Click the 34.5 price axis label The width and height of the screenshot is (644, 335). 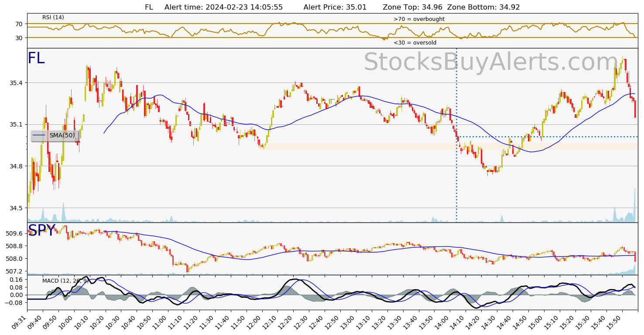point(16,208)
